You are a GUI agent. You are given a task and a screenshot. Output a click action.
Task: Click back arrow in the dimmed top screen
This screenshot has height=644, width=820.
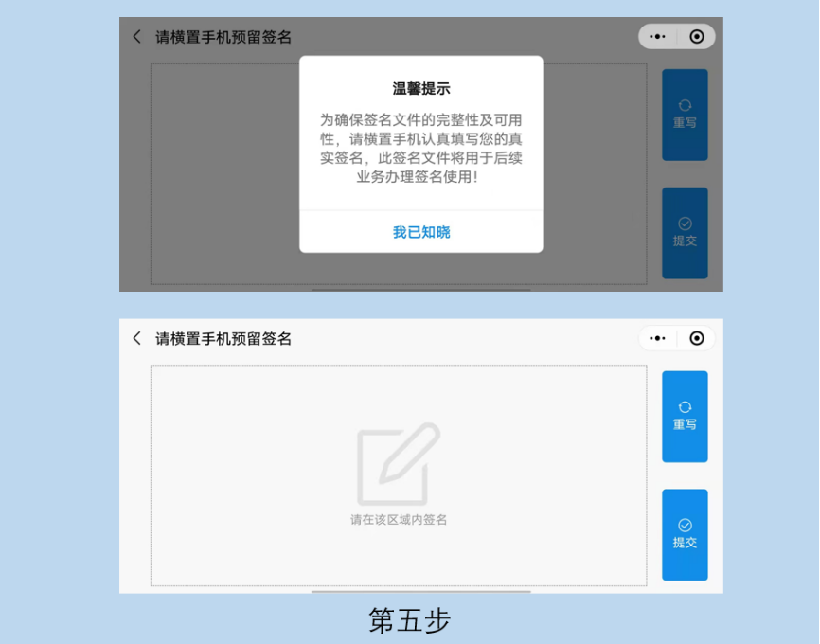pos(137,37)
